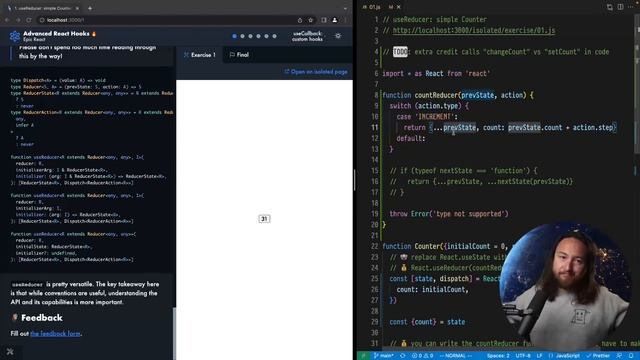Split the editor with the split icon
This screenshot has width=640, height=360.
click(x=620, y=7)
